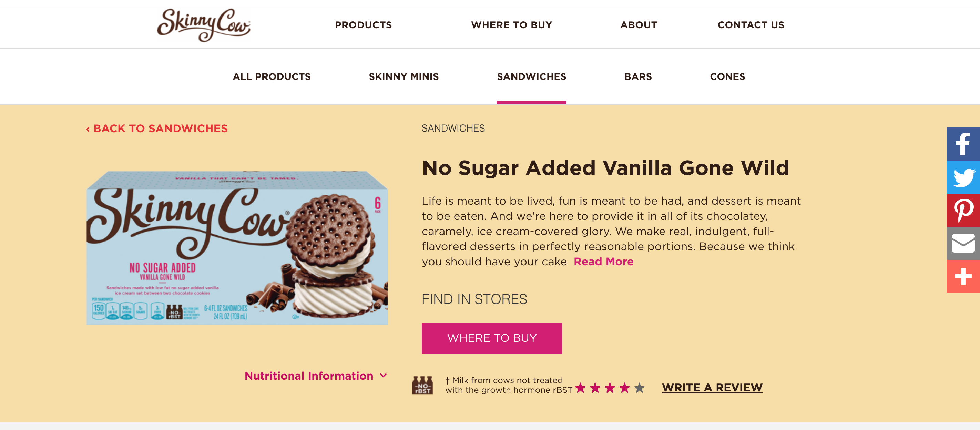The image size is (980, 430).
Task: Switch to the Cones category tab
Action: point(727,77)
